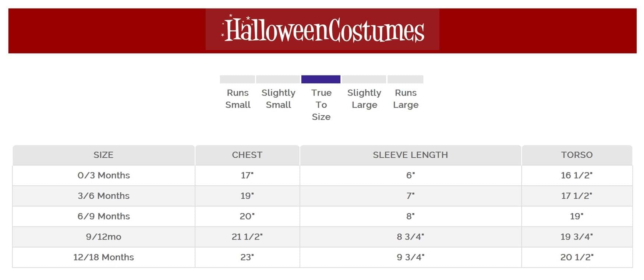Click the Runs Large label text
This screenshot has width=644, height=280.
(406, 99)
